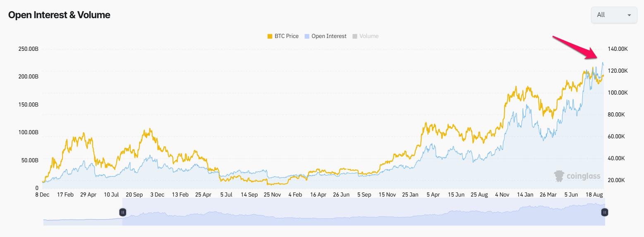The width and height of the screenshot is (644, 237).
Task: Click the grey Volume legend swatch
Action: [x=355, y=36]
